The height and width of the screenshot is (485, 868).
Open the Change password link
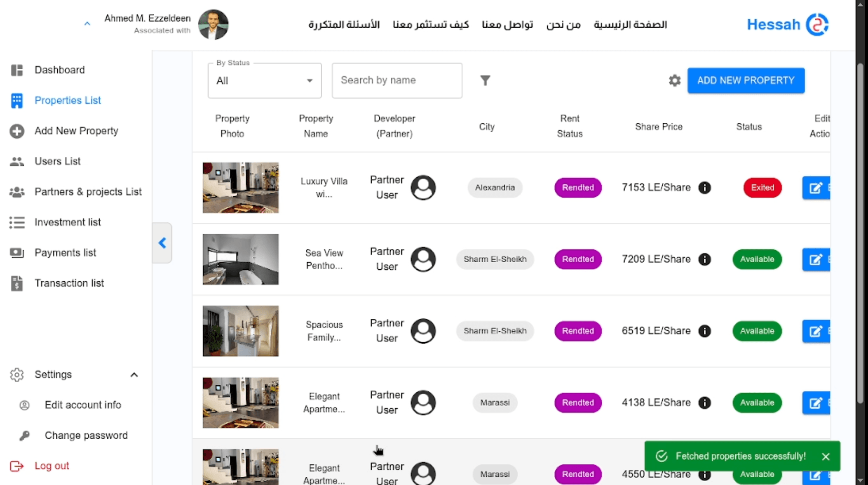click(x=86, y=435)
